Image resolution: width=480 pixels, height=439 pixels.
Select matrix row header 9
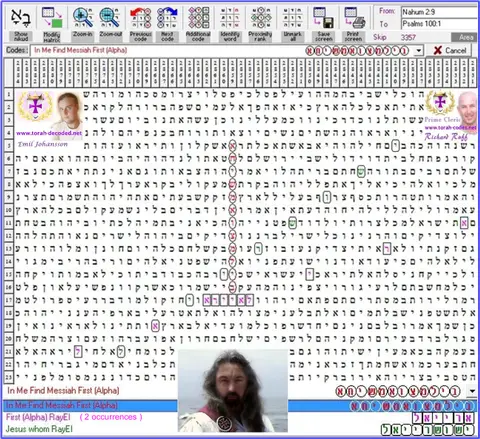pos(9,197)
